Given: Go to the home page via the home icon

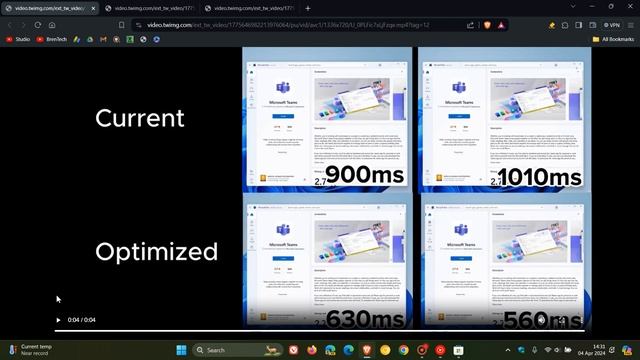Looking at the screenshot, I should click(x=52, y=25).
